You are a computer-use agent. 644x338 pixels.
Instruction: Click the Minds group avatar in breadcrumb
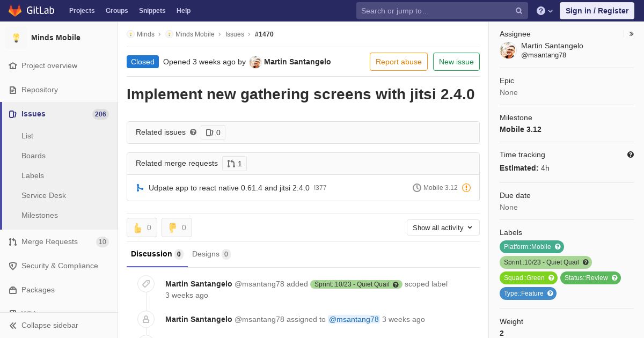point(130,34)
